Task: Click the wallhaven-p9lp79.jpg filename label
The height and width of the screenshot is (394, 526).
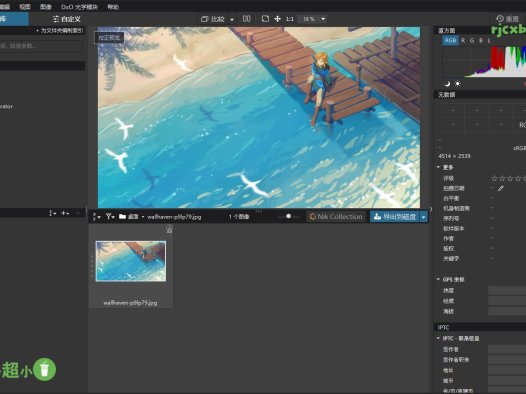Action: coord(130,303)
